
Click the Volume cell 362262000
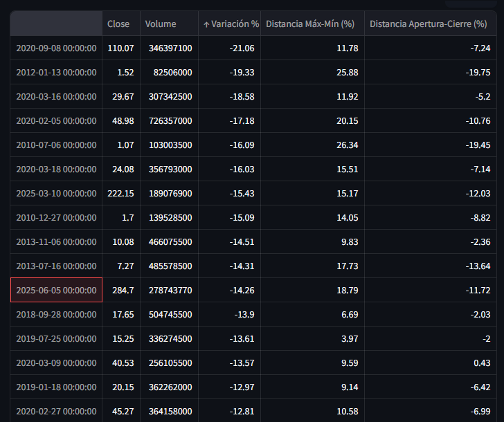(x=169, y=387)
